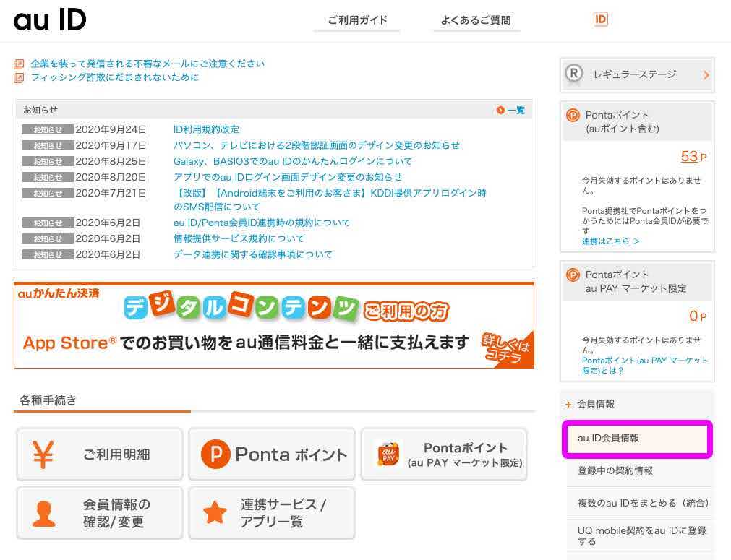Viewport: 731px width, 560px height.
Task: Open the ご利用ガイド menu
Action: (x=357, y=20)
